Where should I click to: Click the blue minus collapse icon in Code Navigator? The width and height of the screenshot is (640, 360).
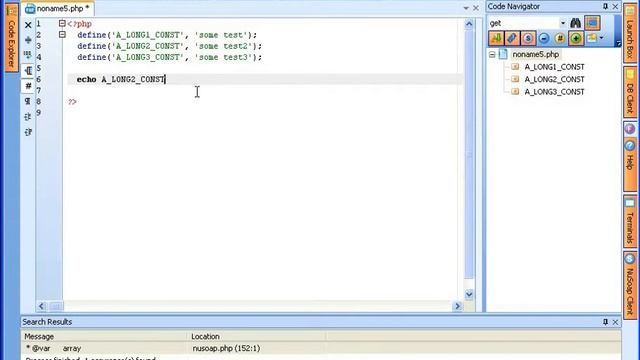coord(544,38)
